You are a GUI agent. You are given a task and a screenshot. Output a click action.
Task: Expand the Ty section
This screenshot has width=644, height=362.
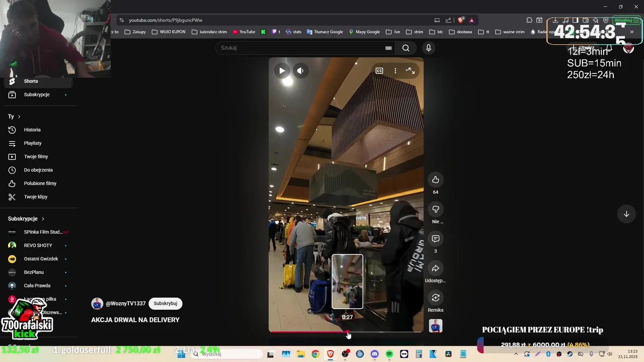(14, 117)
